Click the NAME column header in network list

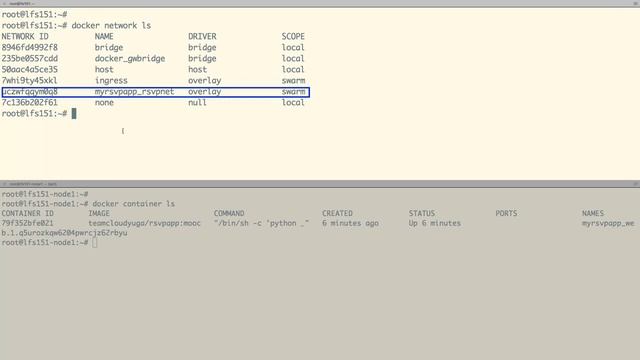tap(104, 36)
